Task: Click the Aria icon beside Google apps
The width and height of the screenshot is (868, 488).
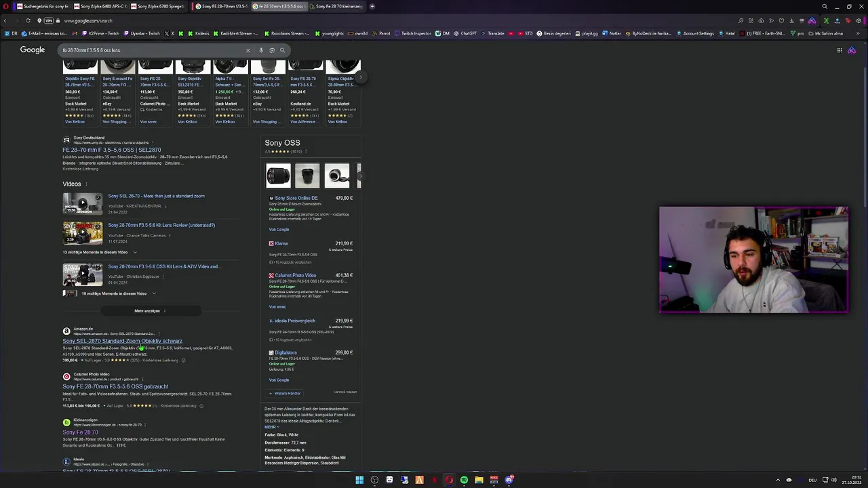Action: 852,50
